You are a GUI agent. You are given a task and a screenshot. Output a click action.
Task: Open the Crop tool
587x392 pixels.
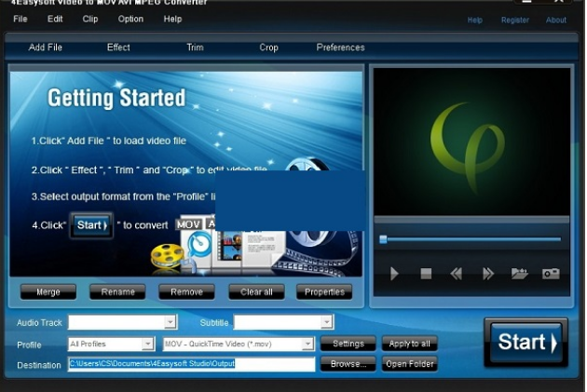pyautogui.click(x=268, y=47)
